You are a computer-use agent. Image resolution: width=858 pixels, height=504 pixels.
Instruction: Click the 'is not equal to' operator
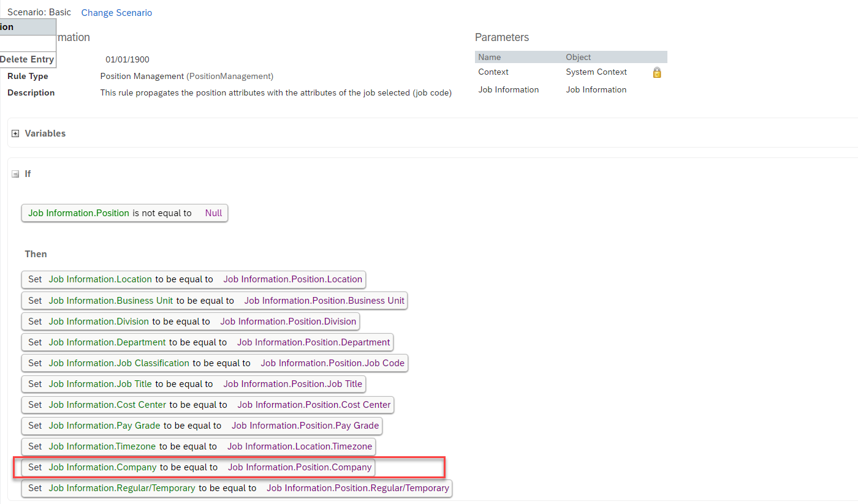[x=162, y=213]
